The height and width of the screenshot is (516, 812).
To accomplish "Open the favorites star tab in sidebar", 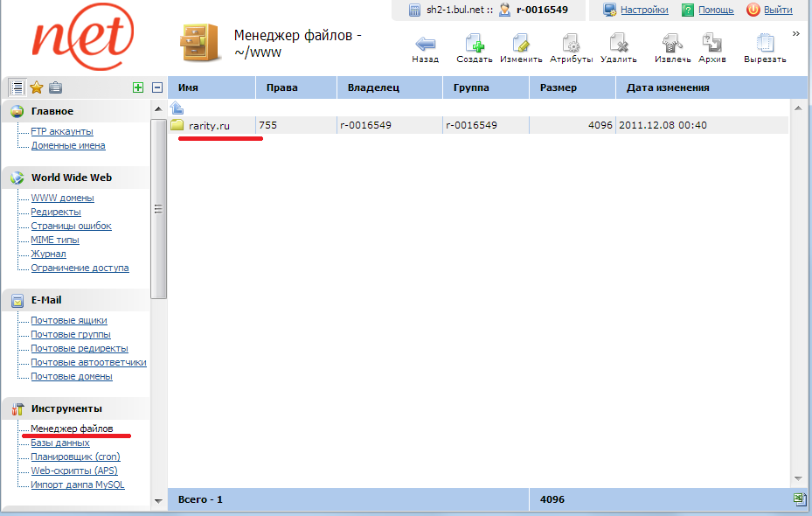I will [x=37, y=87].
